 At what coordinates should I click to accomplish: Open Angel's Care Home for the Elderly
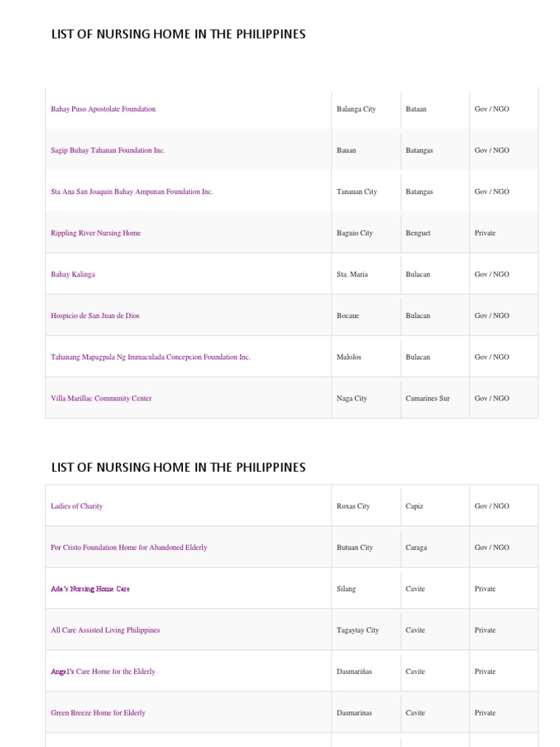click(103, 671)
